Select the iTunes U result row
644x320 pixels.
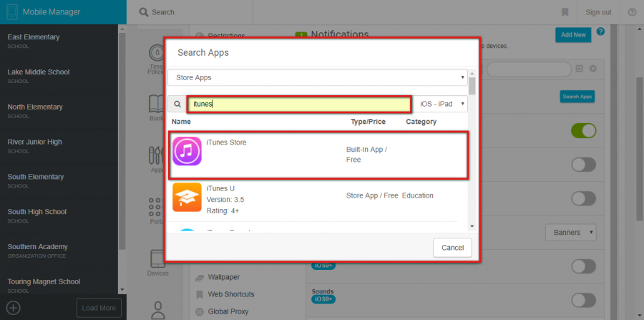tap(314, 200)
